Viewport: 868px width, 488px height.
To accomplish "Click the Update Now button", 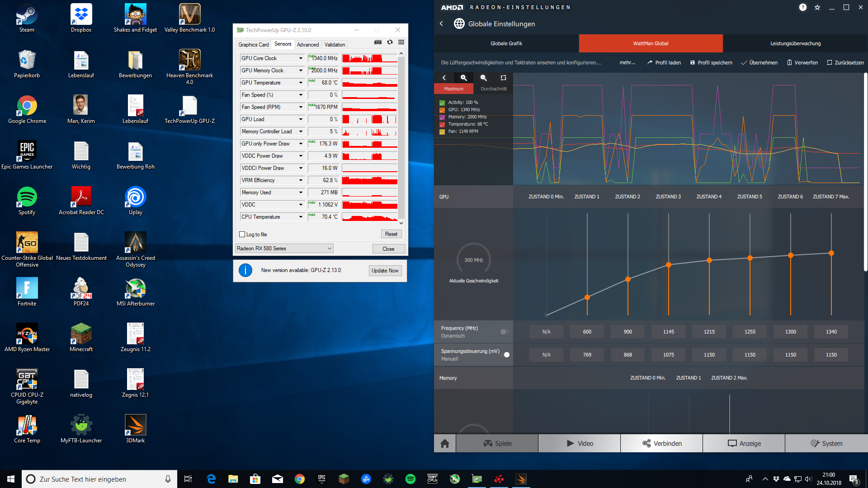I will click(385, 271).
